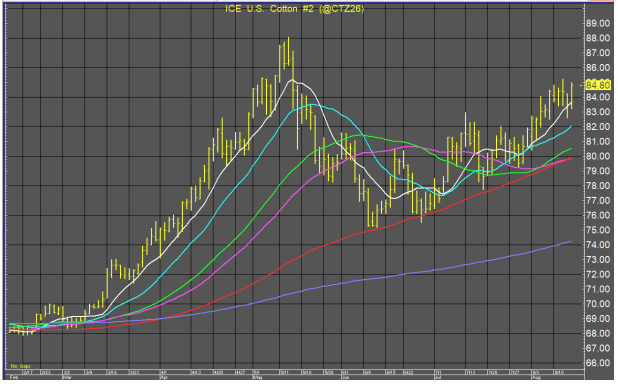Select the Jul month label on time axis

point(438,377)
